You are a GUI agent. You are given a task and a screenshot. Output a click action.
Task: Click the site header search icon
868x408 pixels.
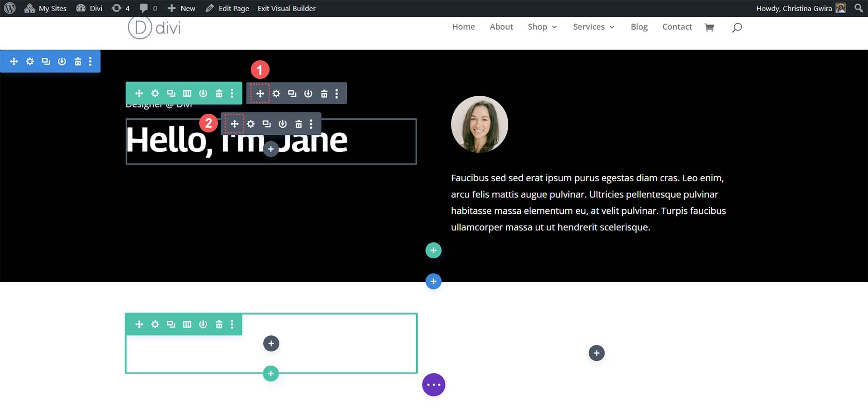pyautogui.click(x=736, y=27)
